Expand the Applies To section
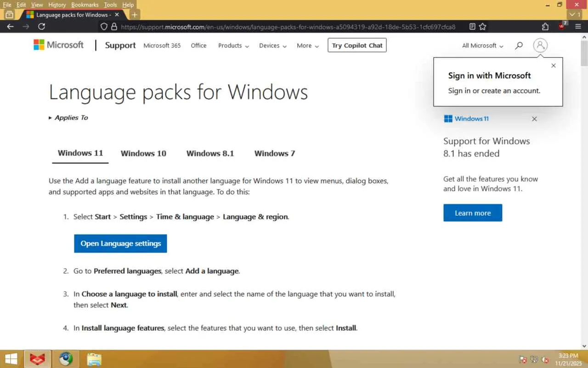This screenshot has width=588, height=368. point(68,118)
